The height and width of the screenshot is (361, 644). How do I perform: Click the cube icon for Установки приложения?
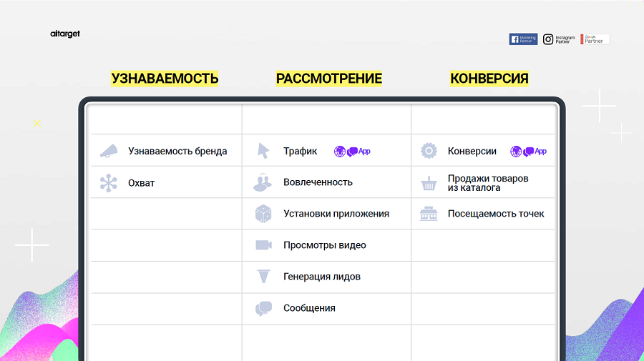(263, 214)
